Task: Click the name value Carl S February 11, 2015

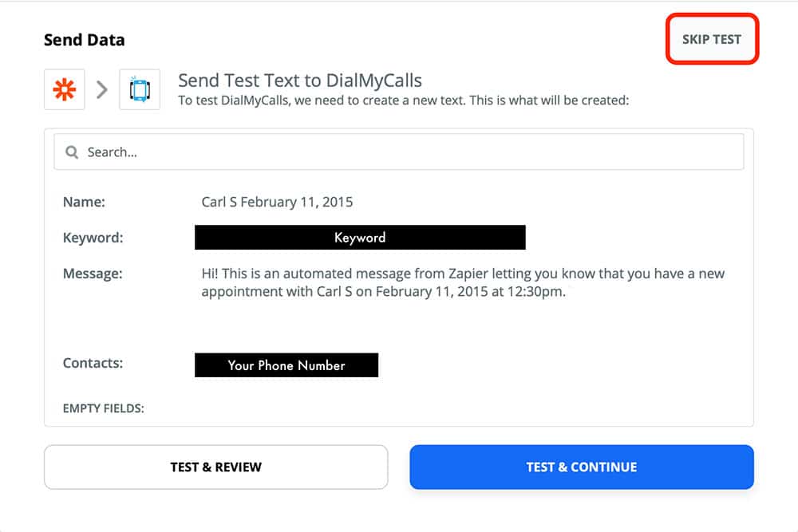Action: tap(277, 202)
